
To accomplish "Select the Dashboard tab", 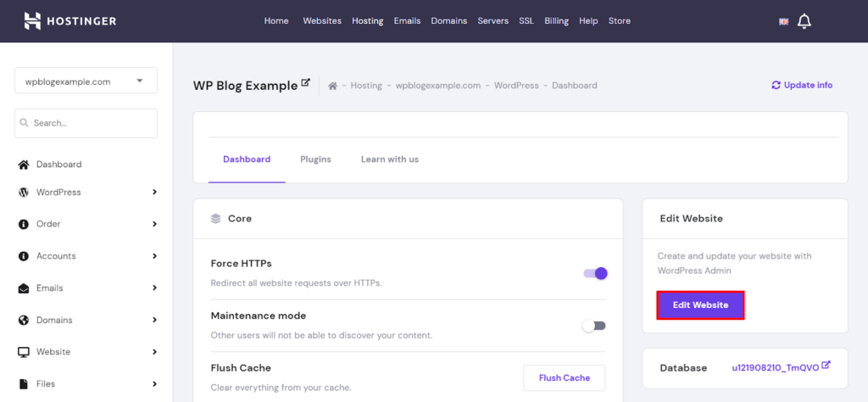I will (x=247, y=159).
